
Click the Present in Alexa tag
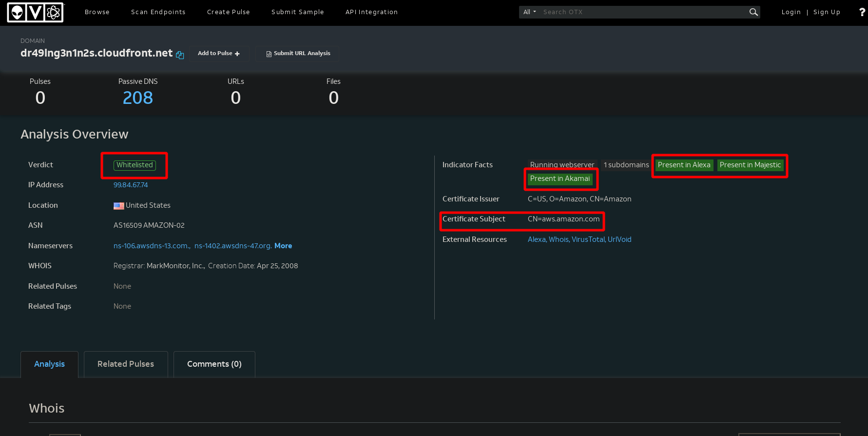(x=684, y=165)
